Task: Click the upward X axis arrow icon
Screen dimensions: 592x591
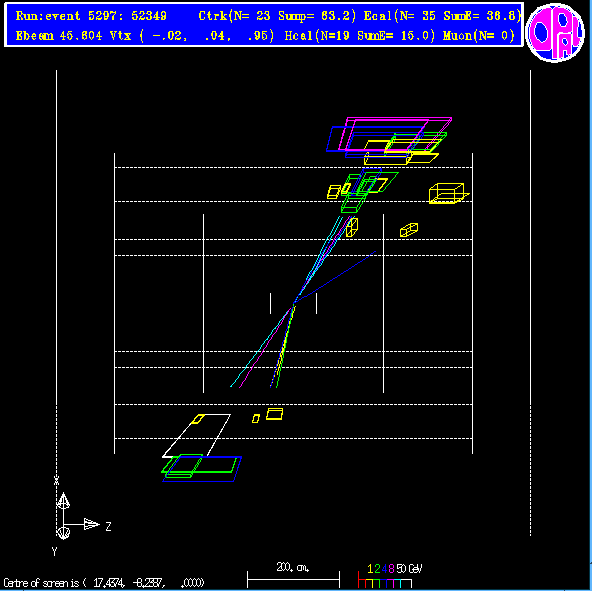Action: pos(63,501)
